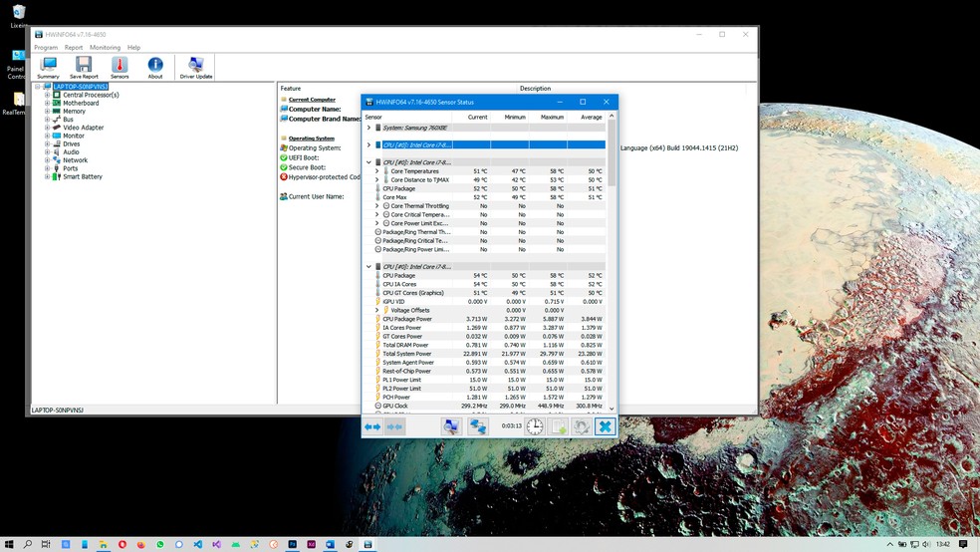This screenshot has height=552, width=980.
Task: Click the expand-columns blue arrows button in sensor window
Action: 372,426
